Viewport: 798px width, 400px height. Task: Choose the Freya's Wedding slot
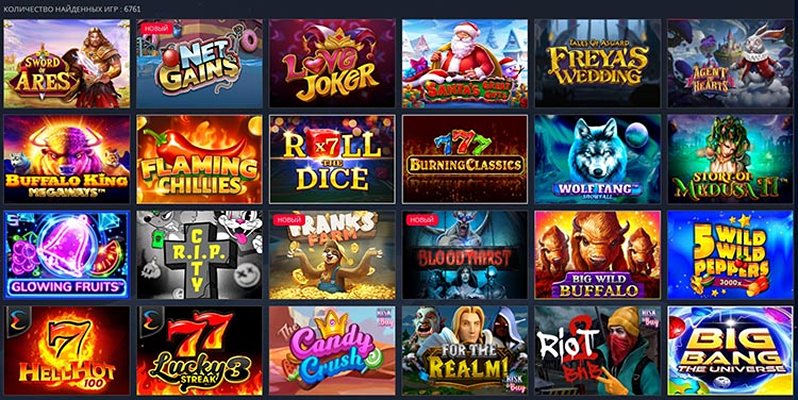(597, 64)
